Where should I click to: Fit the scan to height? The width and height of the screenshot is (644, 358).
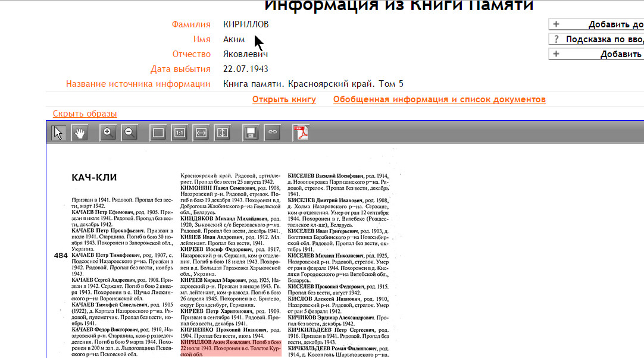click(x=221, y=133)
